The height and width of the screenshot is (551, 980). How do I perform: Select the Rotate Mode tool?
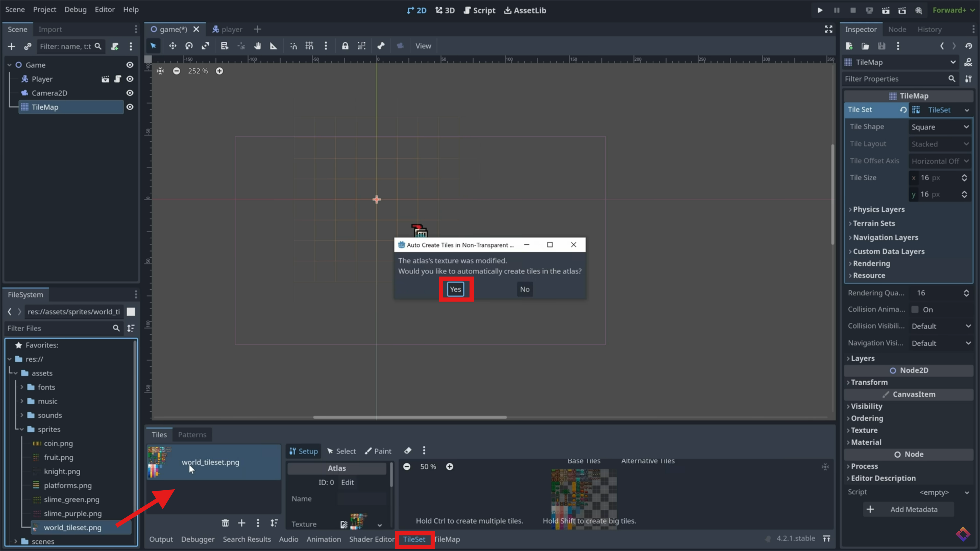click(189, 46)
